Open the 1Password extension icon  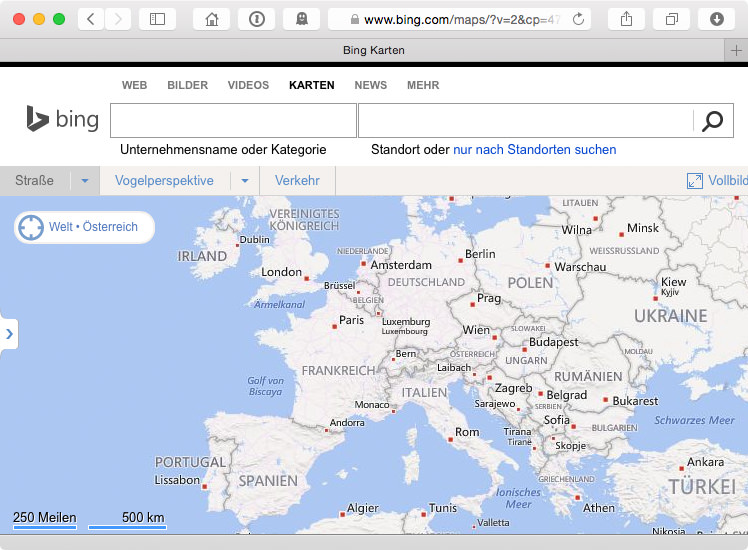tap(257, 19)
